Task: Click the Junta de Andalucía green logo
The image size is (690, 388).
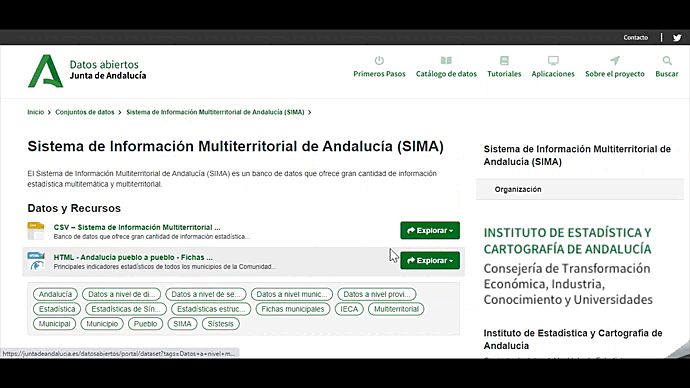Action: pyautogui.click(x=45, y=71)
